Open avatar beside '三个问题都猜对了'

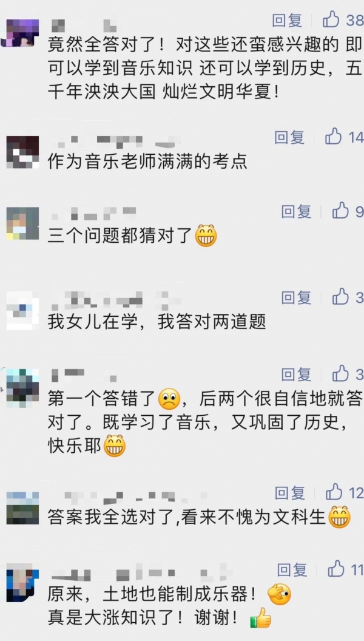coord(23,223)
